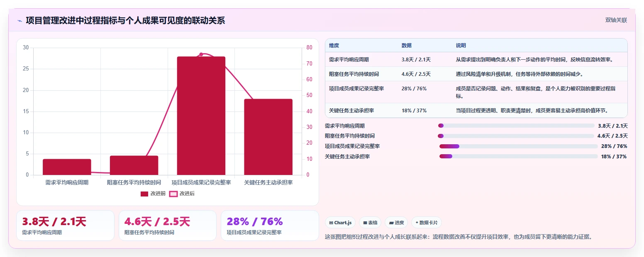Click the 维度 table column header

click(x=334, y=46)
